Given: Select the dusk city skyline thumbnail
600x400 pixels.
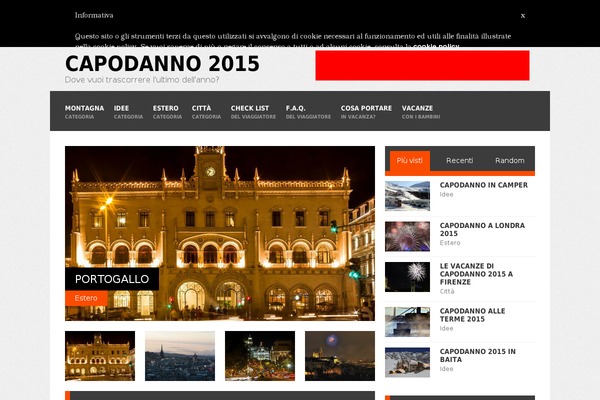Looking at the screenshot, I should pos(180,356).
